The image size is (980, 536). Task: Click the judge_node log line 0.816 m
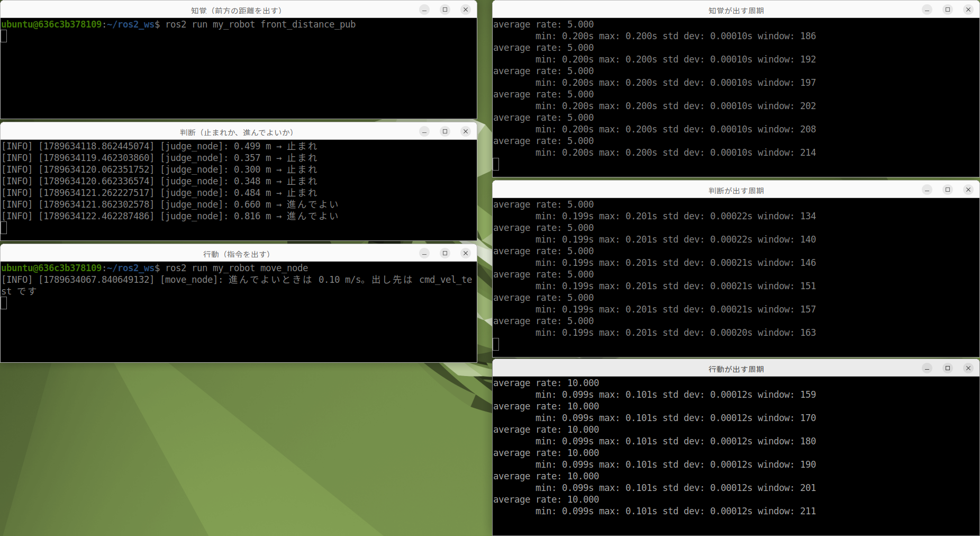point(170,216)
